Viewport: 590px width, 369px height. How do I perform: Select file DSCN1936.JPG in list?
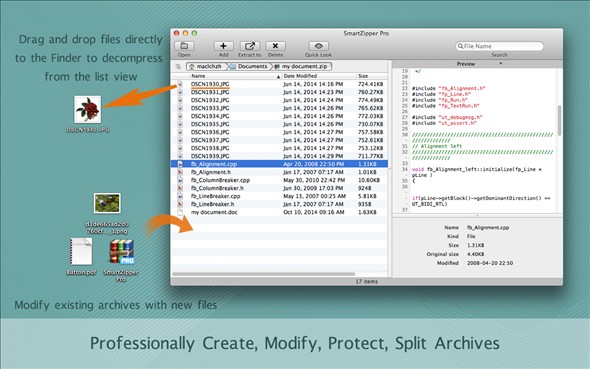click(x=210, y=132)
